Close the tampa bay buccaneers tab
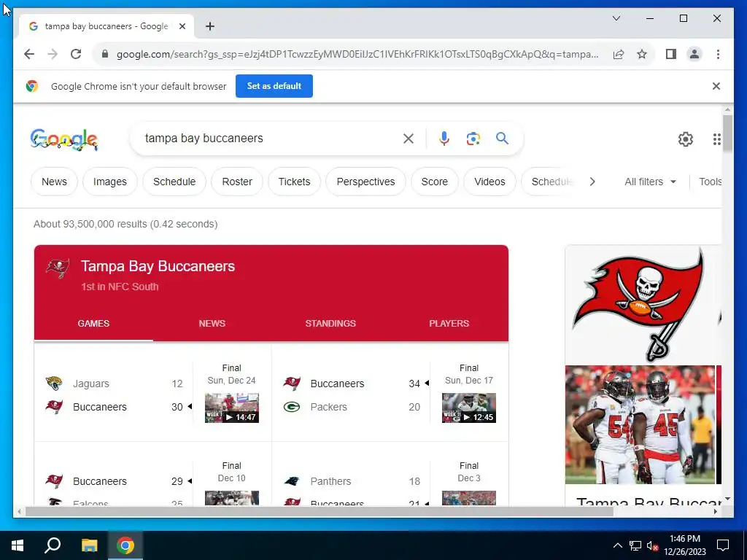This screenshot has height=560, width=747. (182, 26)
